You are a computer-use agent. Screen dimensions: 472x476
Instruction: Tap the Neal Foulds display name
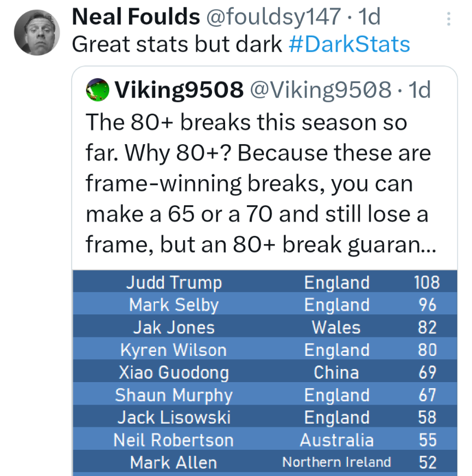tap(135, 17)
